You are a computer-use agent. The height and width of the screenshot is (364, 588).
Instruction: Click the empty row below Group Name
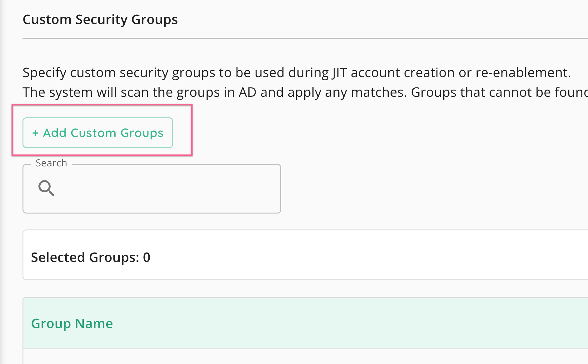click(281, 357)
